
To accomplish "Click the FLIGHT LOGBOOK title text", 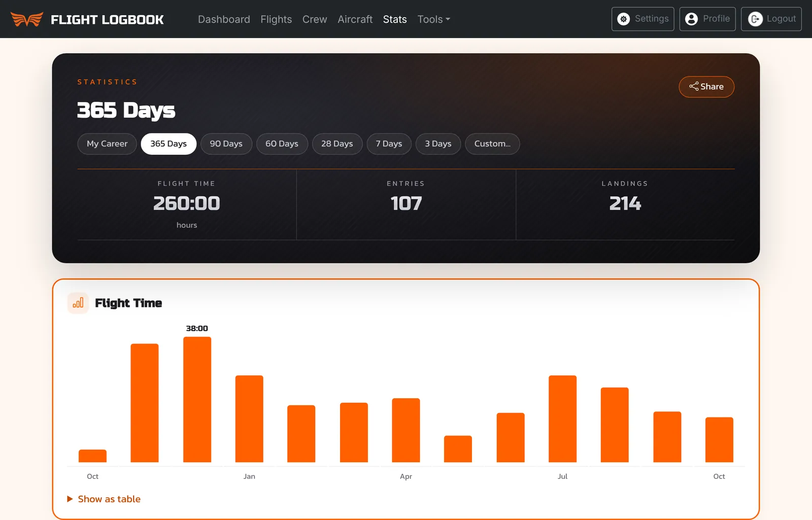I will [x=107, y=20].
